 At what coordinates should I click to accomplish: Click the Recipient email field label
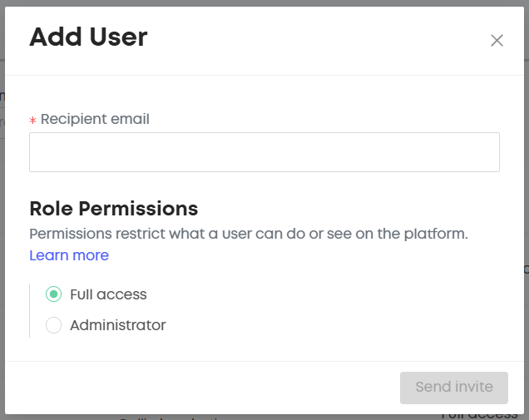(95, 119)
